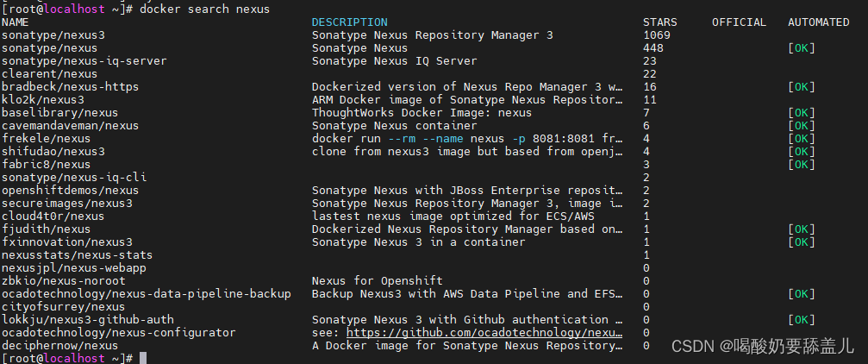Click the 'docker search nexus' command text
Viewport: 868px width, 364px height.
205,9
